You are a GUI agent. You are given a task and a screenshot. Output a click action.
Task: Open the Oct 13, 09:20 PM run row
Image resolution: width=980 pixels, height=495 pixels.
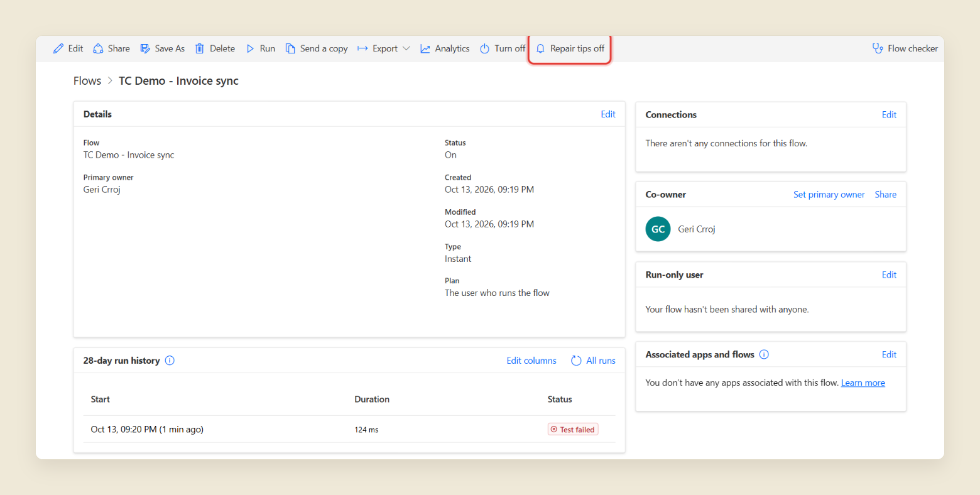pyautogui.click(x=349, y=429)
